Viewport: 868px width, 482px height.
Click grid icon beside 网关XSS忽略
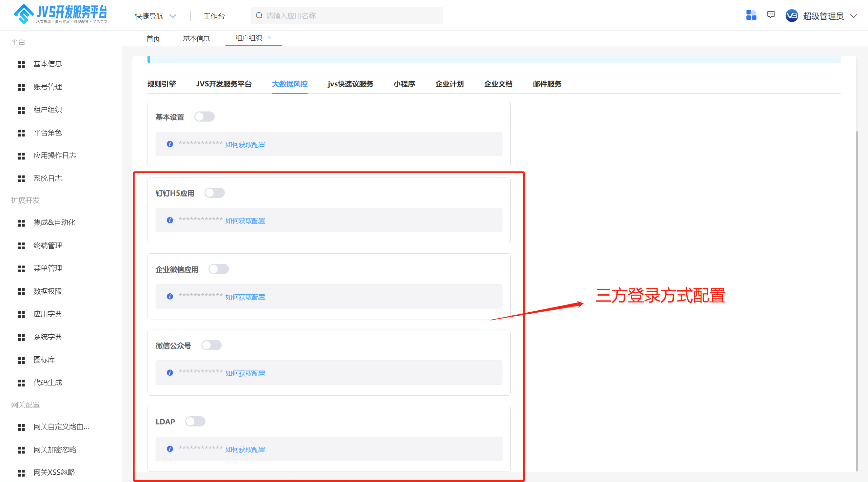coord(21,473)
